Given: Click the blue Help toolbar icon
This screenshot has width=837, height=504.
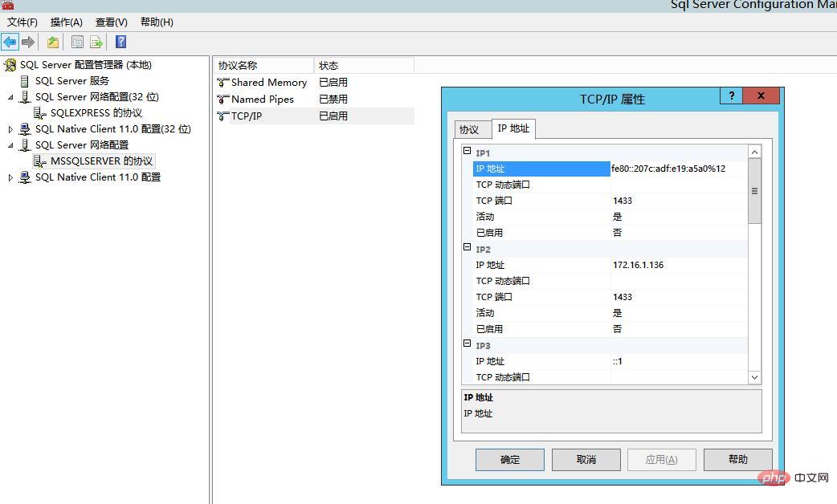Looking at the screenshot, I should pos(121,42).
